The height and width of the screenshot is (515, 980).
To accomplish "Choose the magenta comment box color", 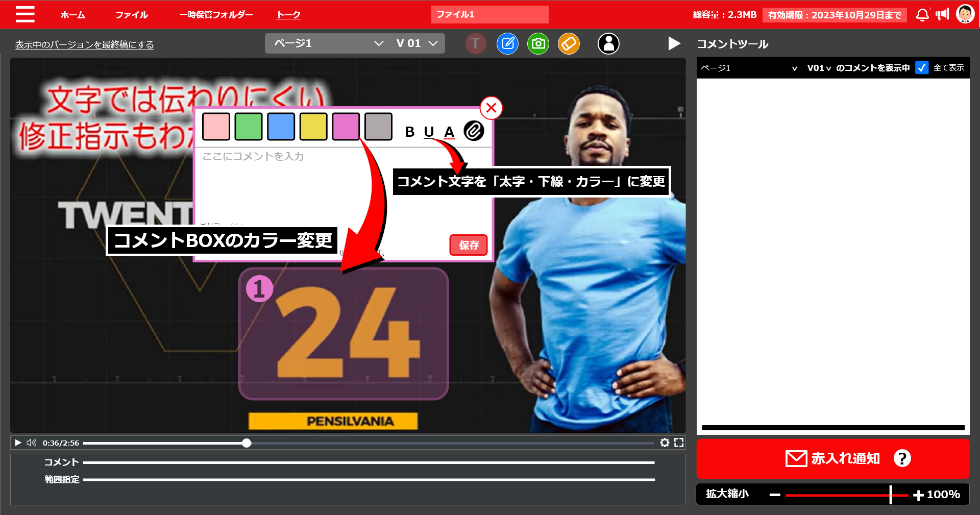I will (x=346, y=127).
